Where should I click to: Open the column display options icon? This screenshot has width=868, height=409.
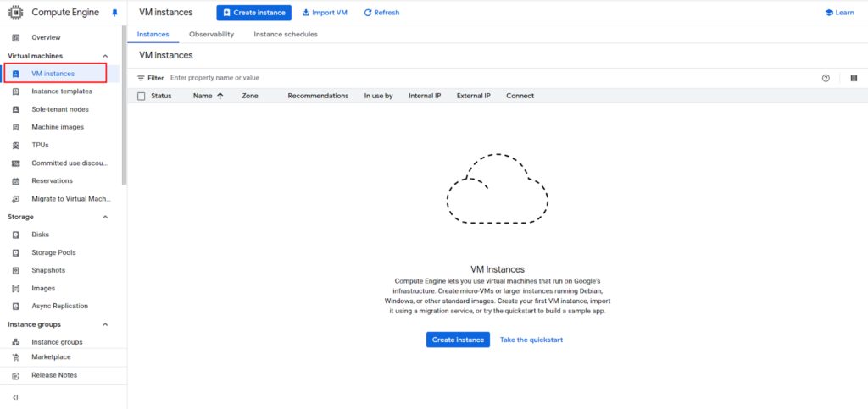point(854,79)
